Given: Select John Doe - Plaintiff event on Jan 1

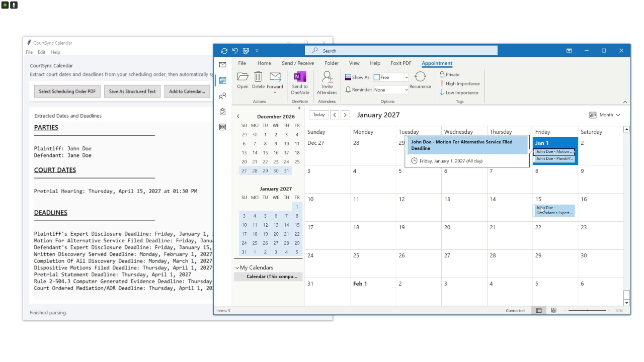Looking at the screenshot, I should 554,158.
